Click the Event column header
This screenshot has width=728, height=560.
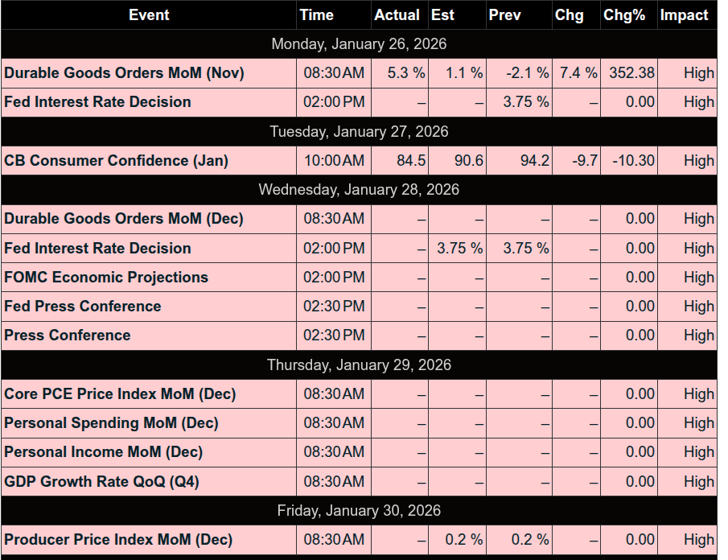[x=149, y=15]
